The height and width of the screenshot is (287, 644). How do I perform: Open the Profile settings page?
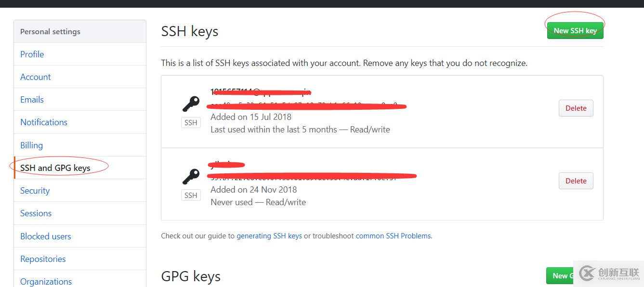pos(32,54)
